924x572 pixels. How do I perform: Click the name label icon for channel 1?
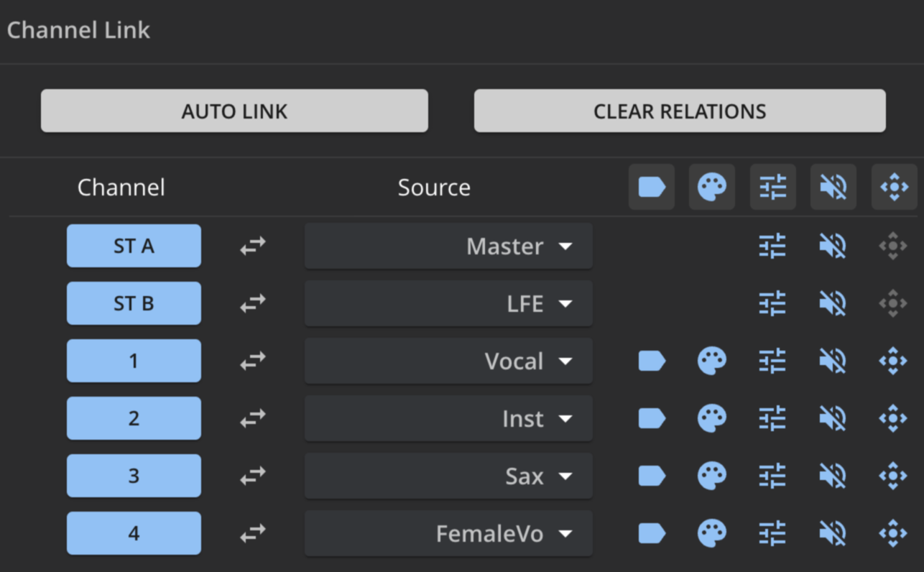point(651,361)
